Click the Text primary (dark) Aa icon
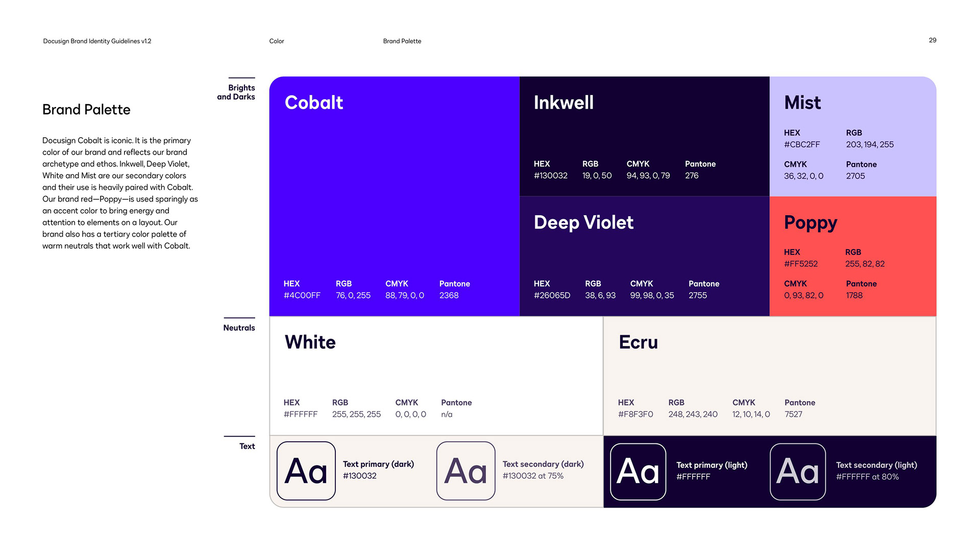980x551 pixels. 306,470
